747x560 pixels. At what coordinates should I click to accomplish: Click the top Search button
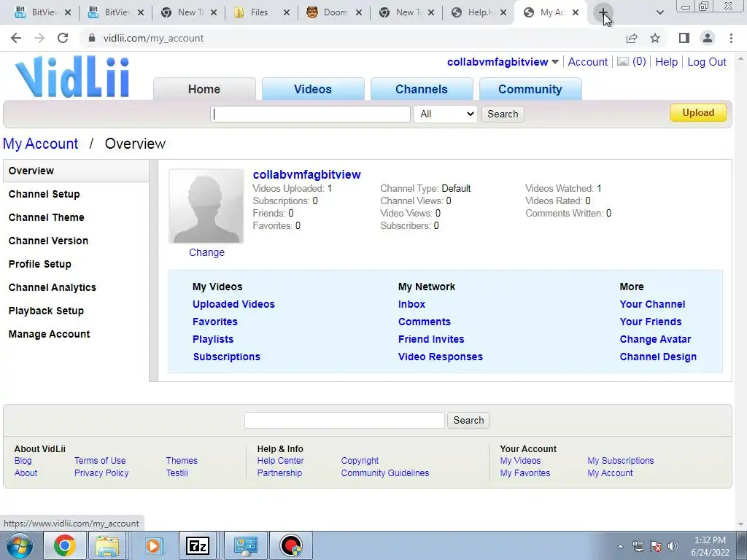[x=503, y=114]
